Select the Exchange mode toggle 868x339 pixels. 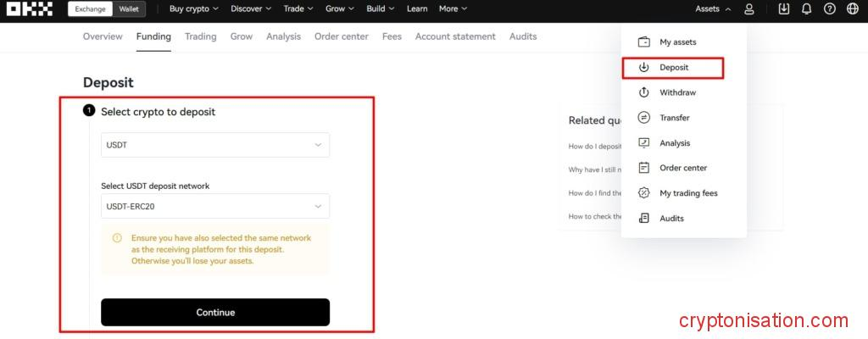90,9
